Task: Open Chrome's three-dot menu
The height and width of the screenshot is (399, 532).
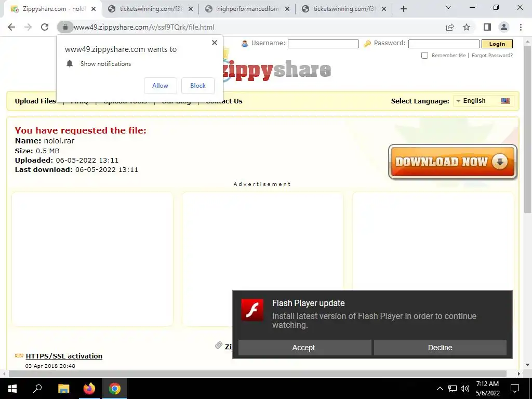Action: coord(521,27)
